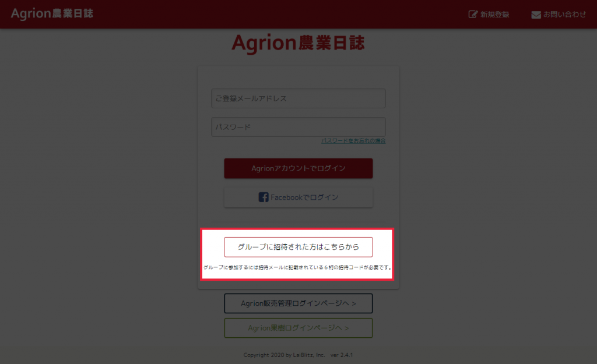The width and height of the screenshot is (597, 364).
Task: Click the large red Agrion農業日誌 title
Action: (x=298, y=43)
